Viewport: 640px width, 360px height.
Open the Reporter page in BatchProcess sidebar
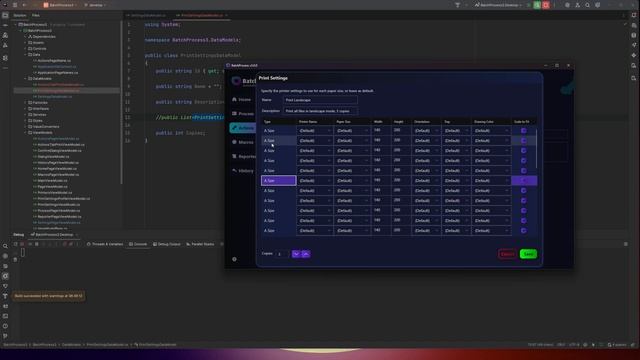click(244, 157)
